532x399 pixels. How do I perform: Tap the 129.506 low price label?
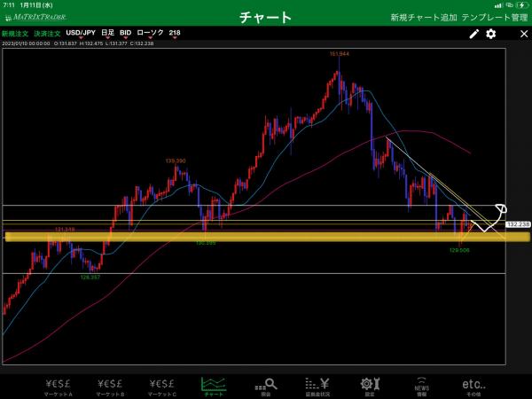459,250
